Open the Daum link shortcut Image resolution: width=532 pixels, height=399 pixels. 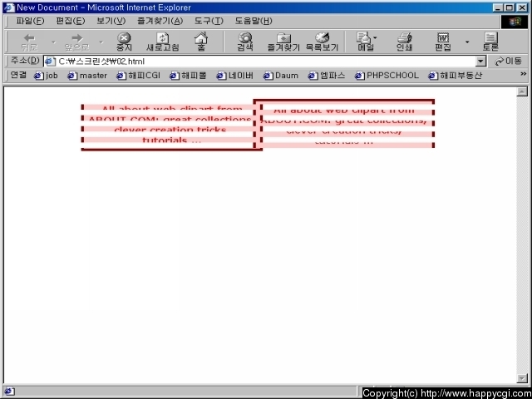tap(281, 76)
